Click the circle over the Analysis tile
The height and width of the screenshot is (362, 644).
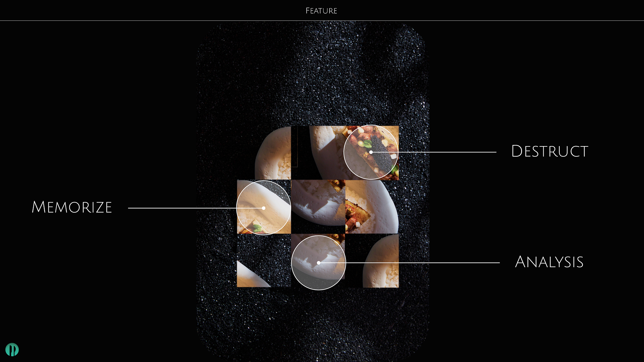tap(318, 263)
